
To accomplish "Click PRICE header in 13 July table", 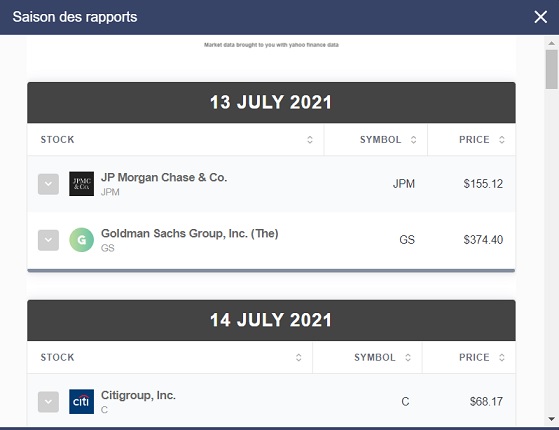I will [x=474, y=139].
